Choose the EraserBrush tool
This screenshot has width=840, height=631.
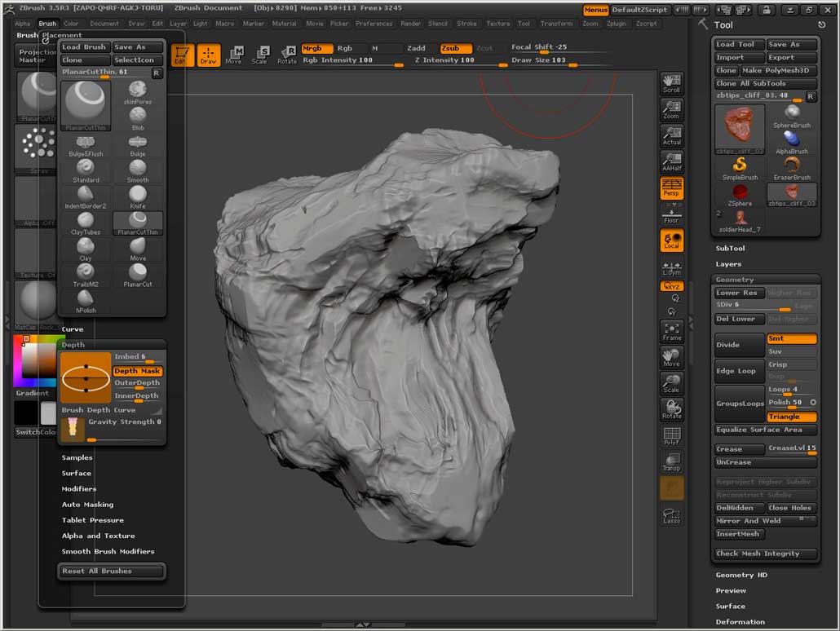[x=791, y=167]
